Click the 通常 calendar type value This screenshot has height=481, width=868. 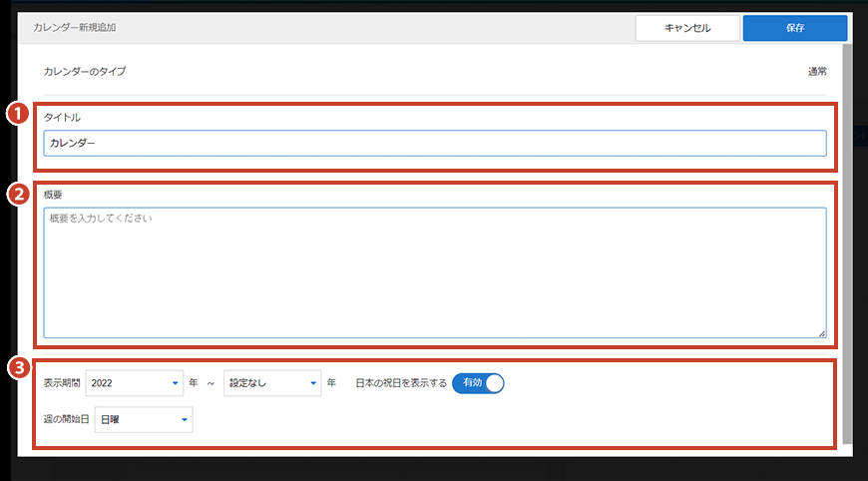click(816, 72)
